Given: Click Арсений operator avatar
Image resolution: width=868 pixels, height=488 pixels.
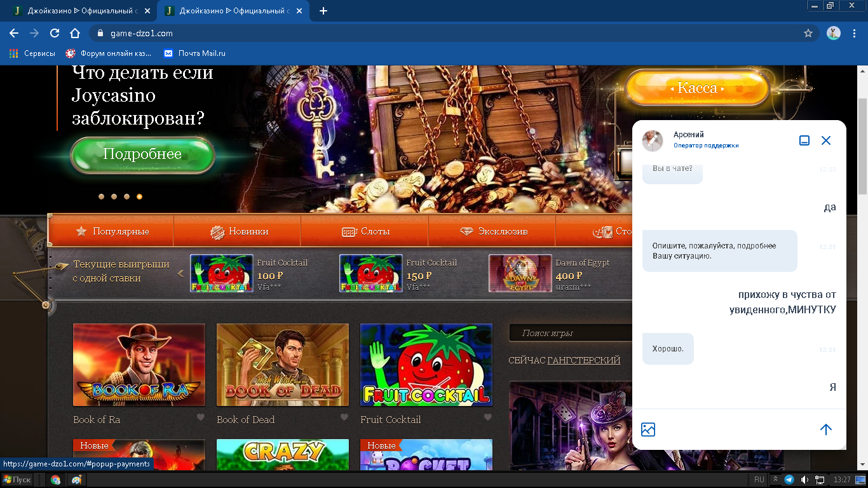Looking at the screenshot, I should coord(653,140).
